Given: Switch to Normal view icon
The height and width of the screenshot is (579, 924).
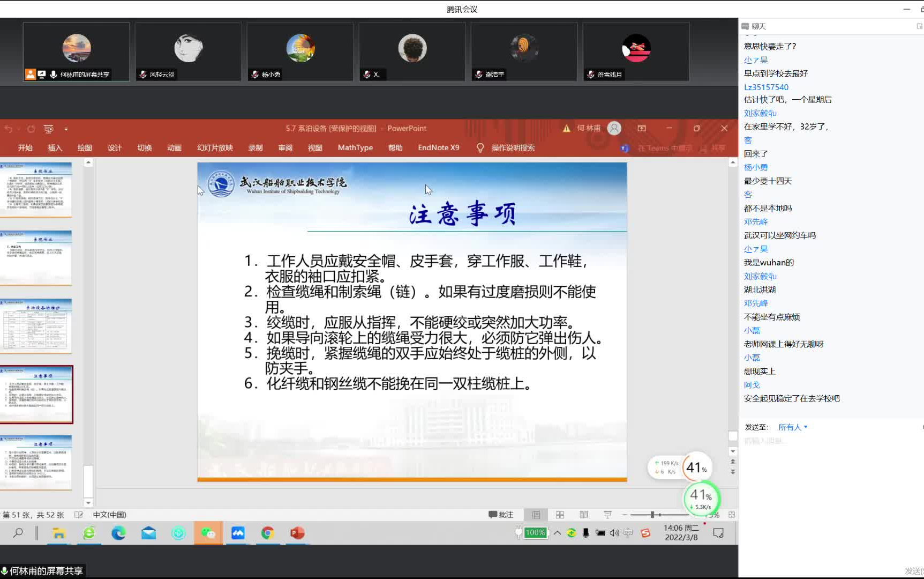Looking at the screenshot, I should point(536,515).
